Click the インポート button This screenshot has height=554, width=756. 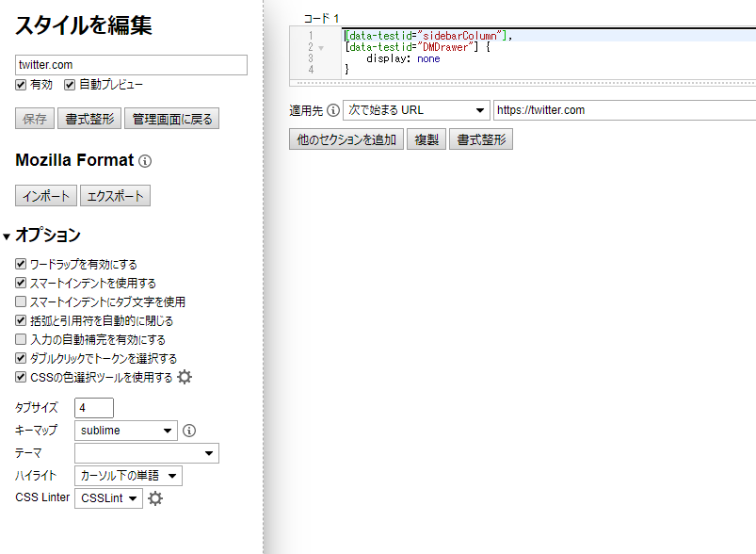[45, 196]
